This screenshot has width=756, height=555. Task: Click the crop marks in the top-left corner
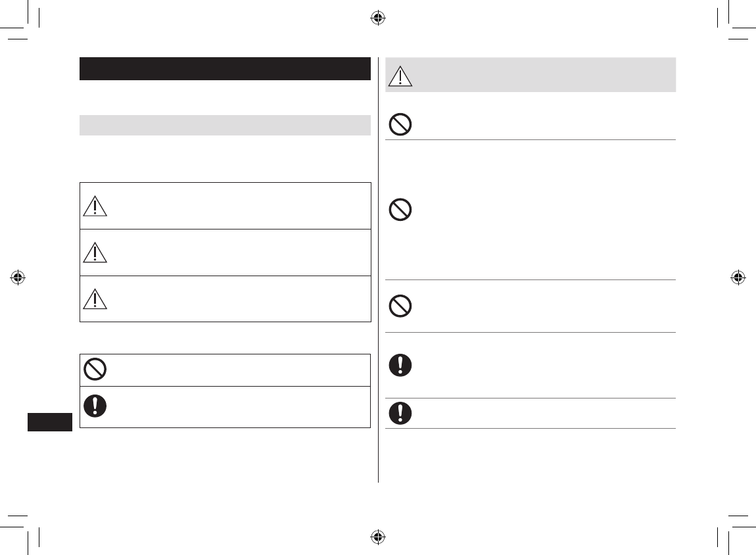(x=20, y=20)
